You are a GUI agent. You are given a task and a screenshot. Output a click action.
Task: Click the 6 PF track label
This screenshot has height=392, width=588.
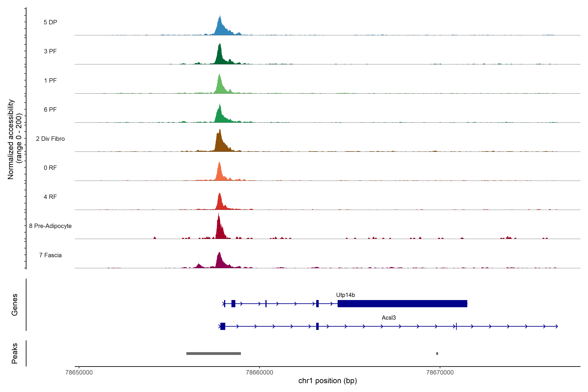tap(50, 110)
